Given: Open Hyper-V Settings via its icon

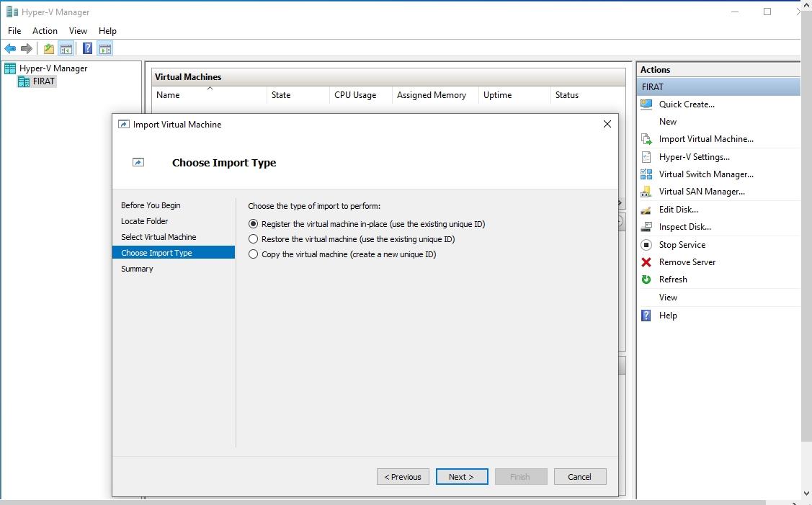Looking at the screenshot, I should point(646,157).
